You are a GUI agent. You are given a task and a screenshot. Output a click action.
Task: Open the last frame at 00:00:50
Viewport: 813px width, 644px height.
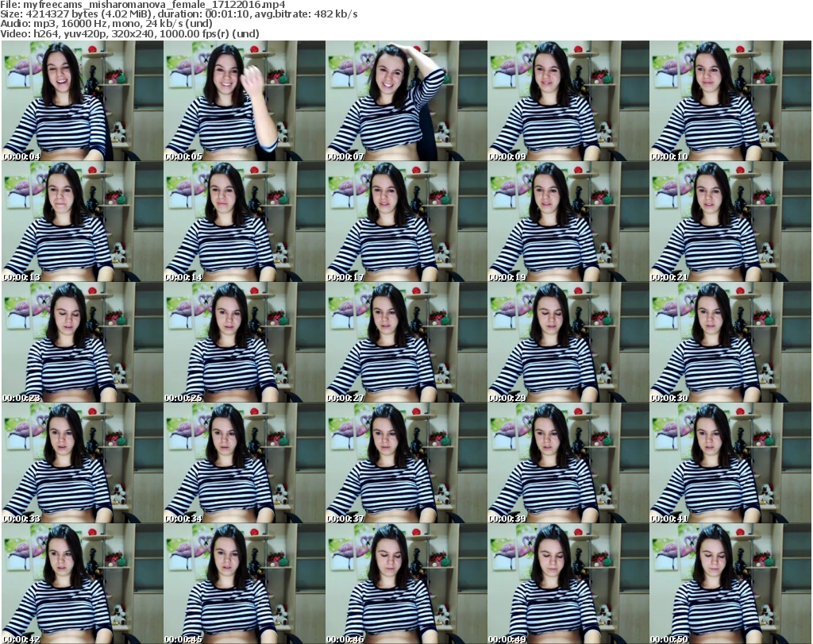pos(730,583)
